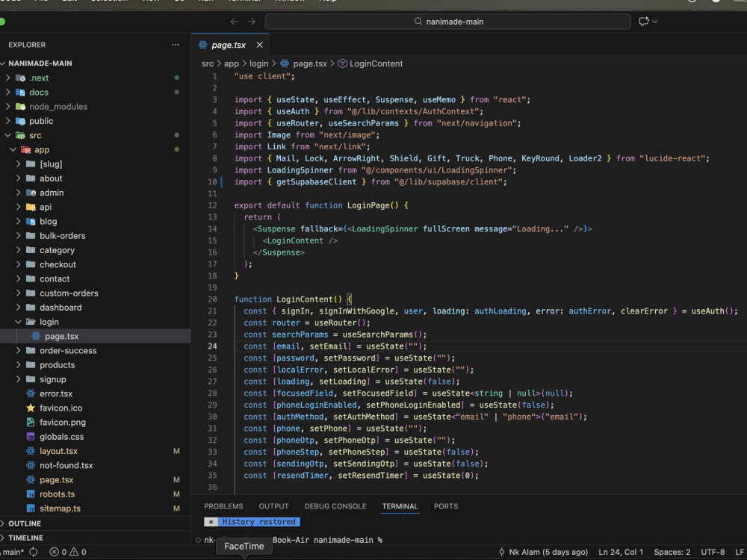Open robots.ts file
747x560 pixels.
click(x=57, y=494)
